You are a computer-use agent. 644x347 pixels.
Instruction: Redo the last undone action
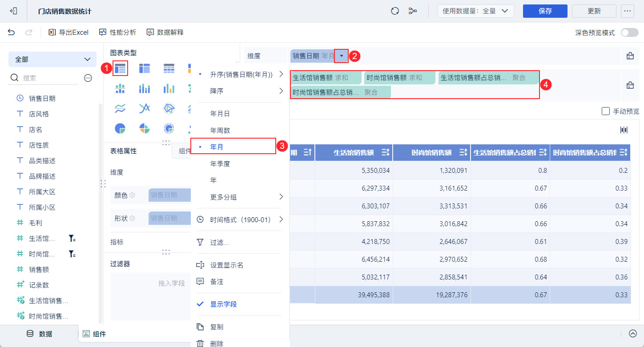tap(29, 32)
